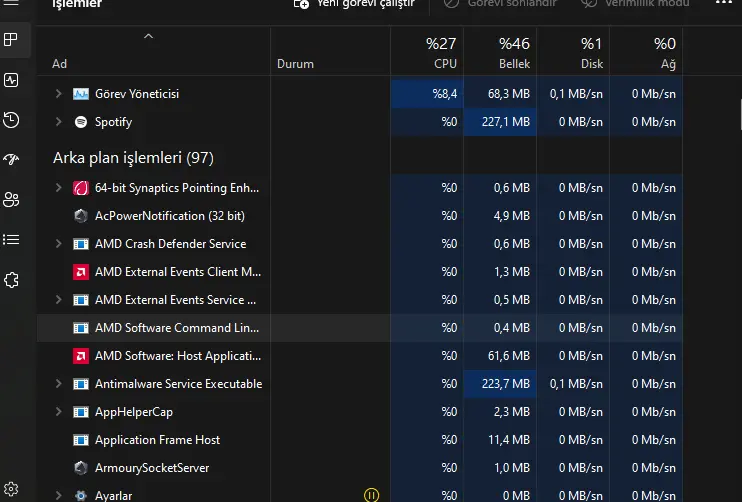Viewport: 742px width, 502px height.
Task: Click the AcPowerNotification process icon
Action: click(x=81, y=216)
